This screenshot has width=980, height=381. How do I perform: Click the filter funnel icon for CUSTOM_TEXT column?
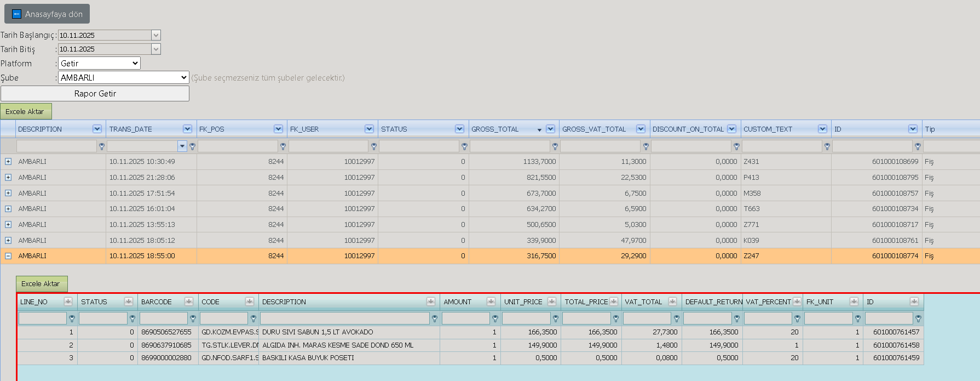[x=827, y=146]
